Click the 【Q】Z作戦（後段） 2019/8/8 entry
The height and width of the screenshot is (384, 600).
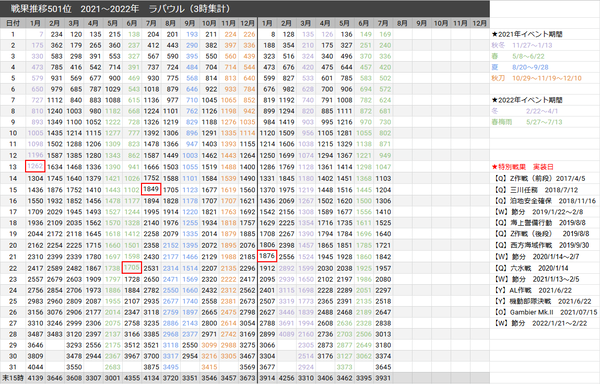pos(542,234)
